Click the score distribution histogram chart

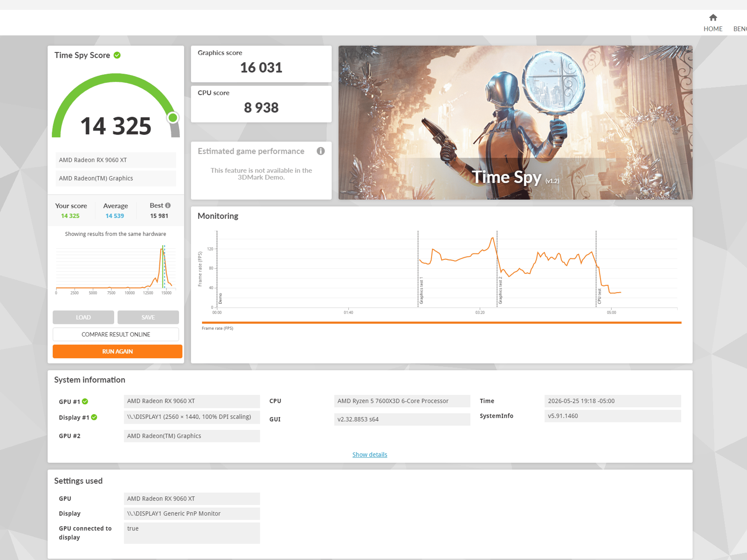point(116,269)
